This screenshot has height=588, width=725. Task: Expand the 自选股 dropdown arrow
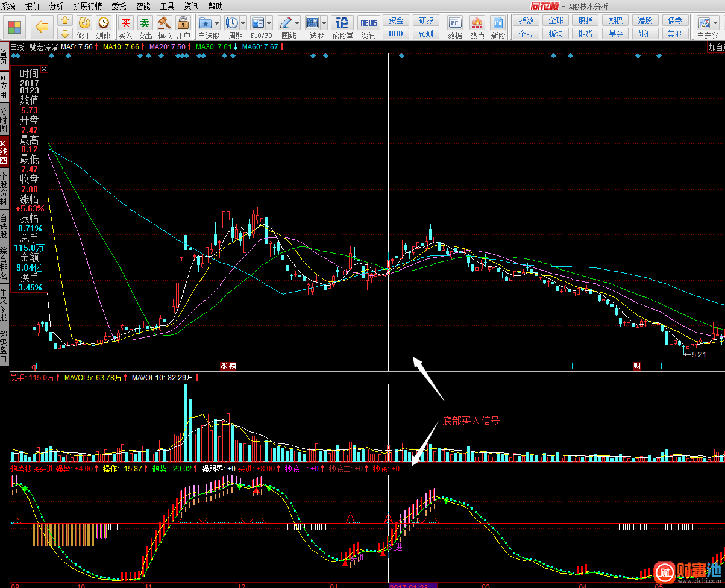pos(218,23)
